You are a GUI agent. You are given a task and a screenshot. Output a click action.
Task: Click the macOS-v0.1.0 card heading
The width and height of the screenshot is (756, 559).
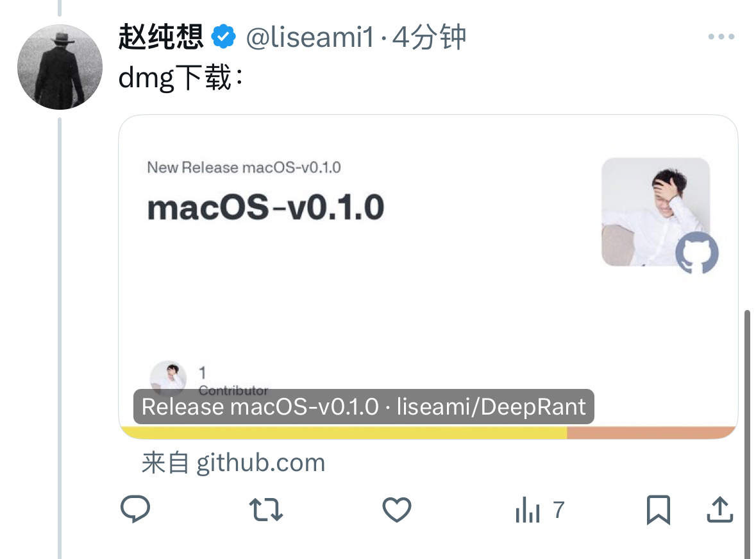[x=265, y=207]
